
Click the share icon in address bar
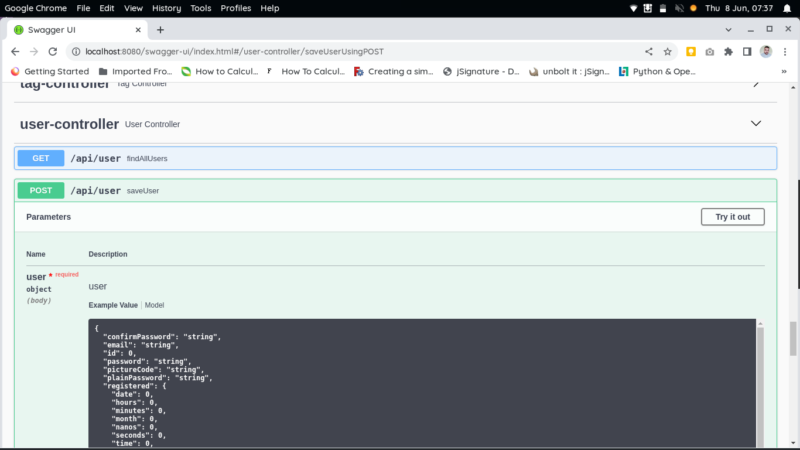pyautogui.click(x=649, y=51)
